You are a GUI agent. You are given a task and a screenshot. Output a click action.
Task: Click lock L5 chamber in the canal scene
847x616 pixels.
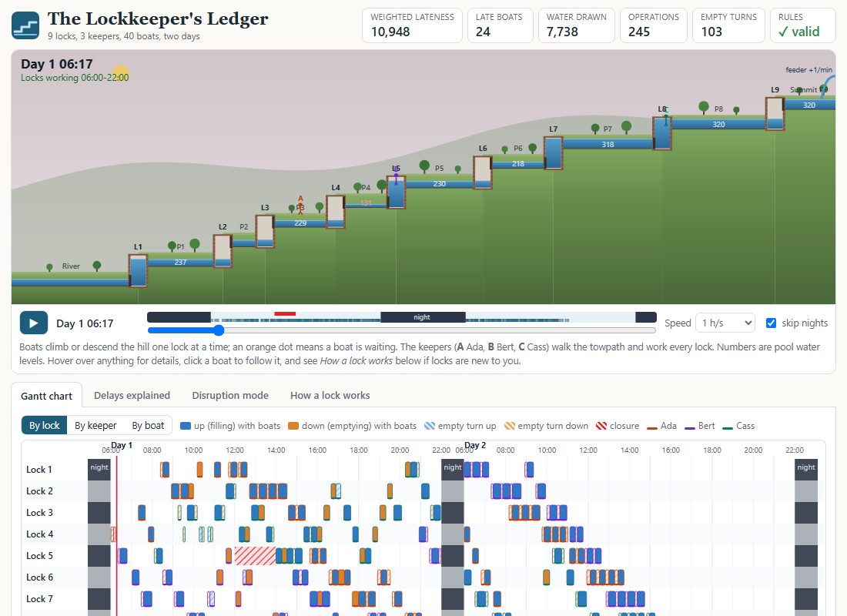397,192
